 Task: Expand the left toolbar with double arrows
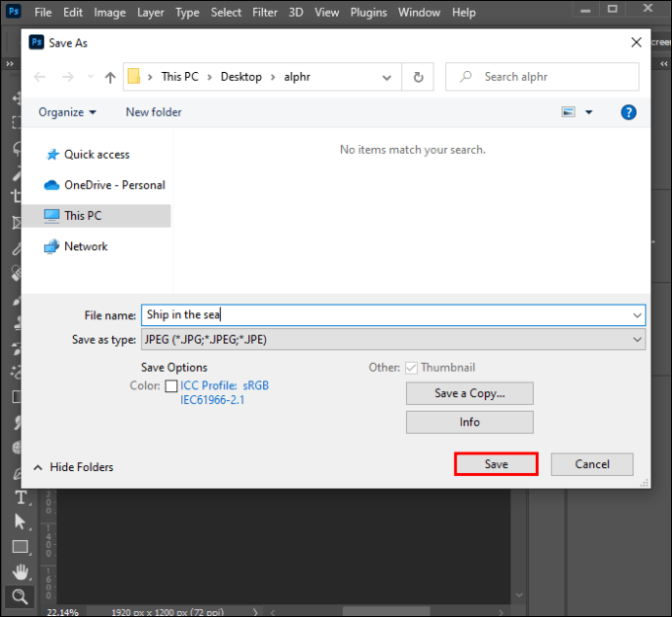10,64
